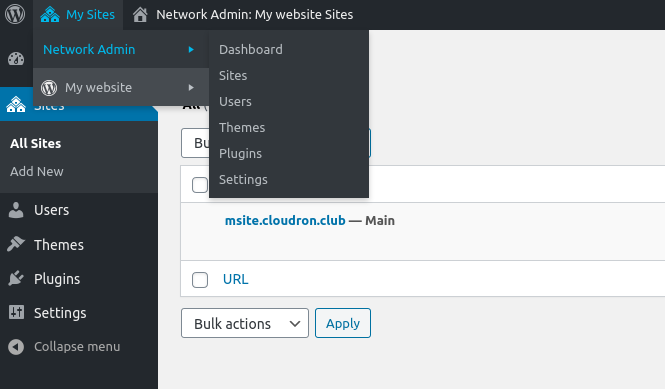Select Settings in the flyout submenu
The width and height of the screenshot is (665, 389).
[243, 179]
